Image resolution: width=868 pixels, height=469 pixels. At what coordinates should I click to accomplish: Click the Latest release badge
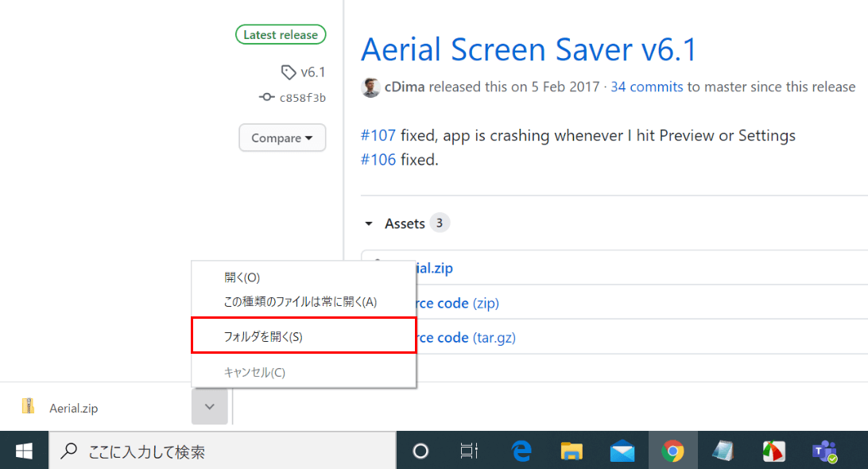coord(281,35)
